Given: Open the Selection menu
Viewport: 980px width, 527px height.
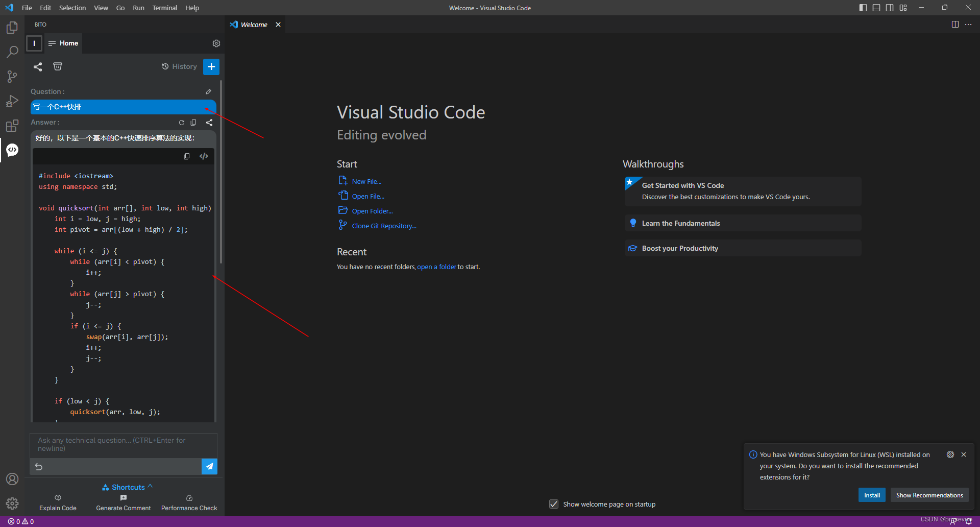Looking at the screenshot, I should coord(72,8).
